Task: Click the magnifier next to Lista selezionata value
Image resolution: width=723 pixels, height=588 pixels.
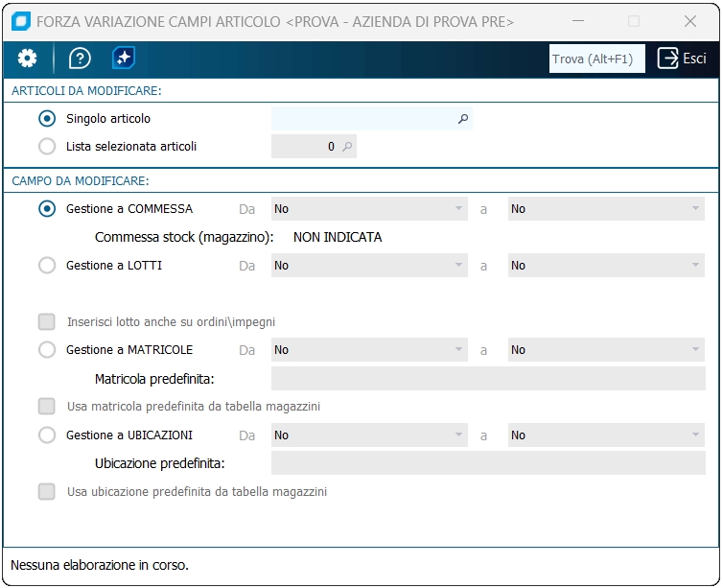Action: 347,147
